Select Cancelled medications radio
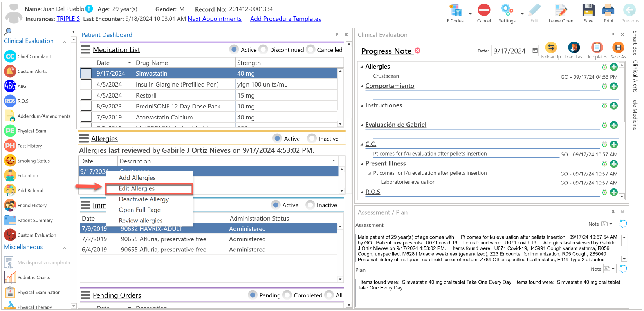644x311 pixels. point(311,49)
